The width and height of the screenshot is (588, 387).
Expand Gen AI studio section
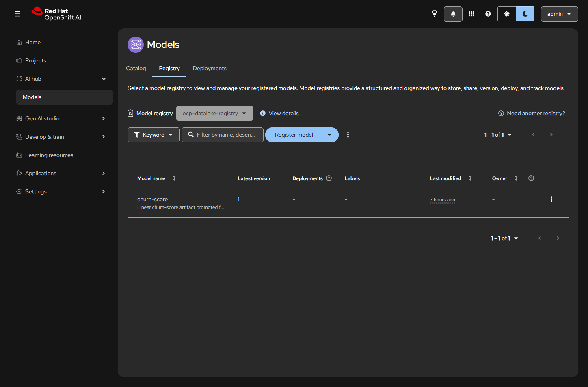pyautogui.click(x=64, y=118)
